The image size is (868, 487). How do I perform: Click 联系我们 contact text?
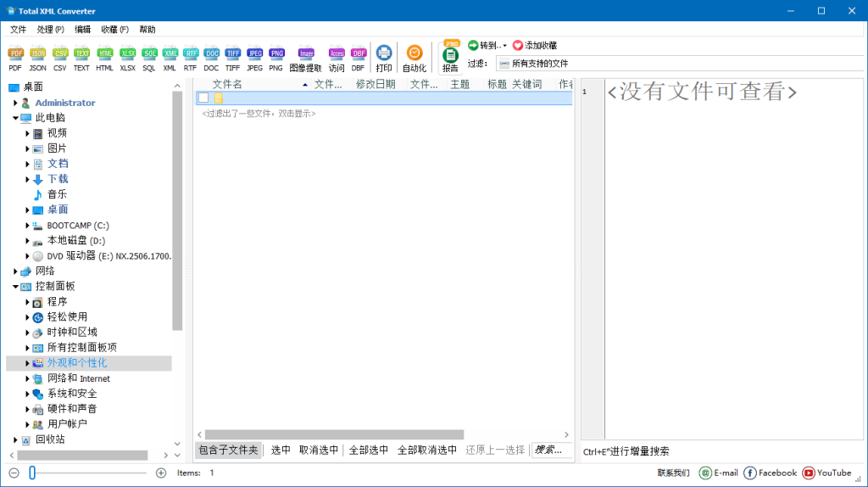674,473
